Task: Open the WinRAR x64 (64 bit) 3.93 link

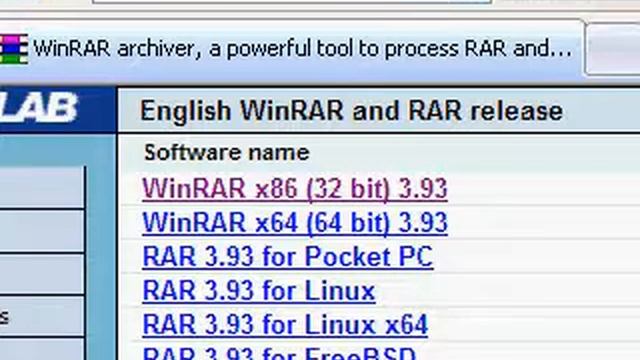Action: (x=295, y=223)
